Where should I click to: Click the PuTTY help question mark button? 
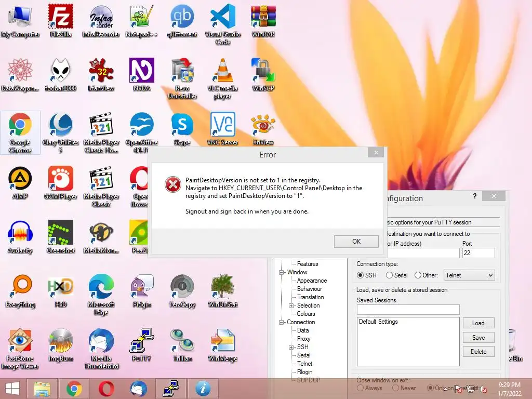pos(475,196)
